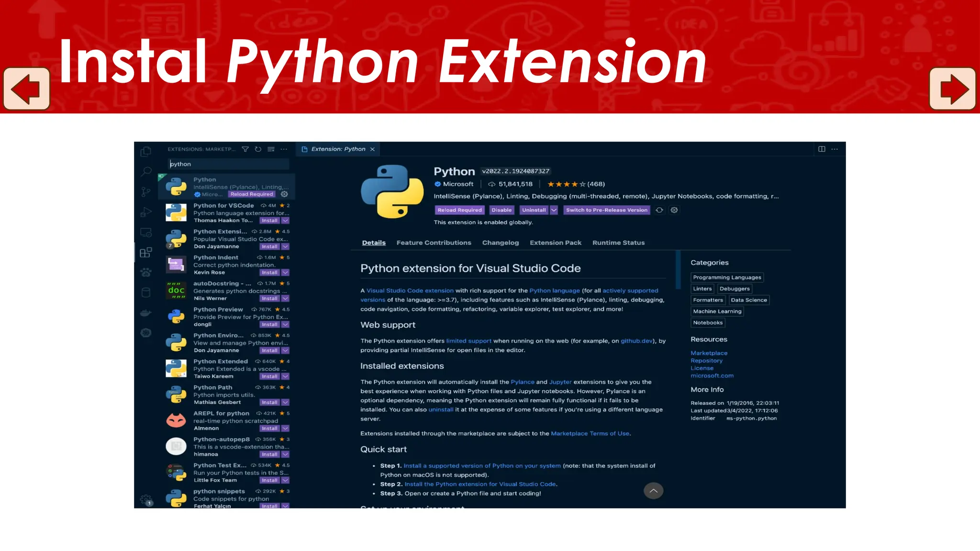Viewport: 980px width, 551px height.
Task: Open the Kubernetes wheel icon view
Action: (146, 333)
